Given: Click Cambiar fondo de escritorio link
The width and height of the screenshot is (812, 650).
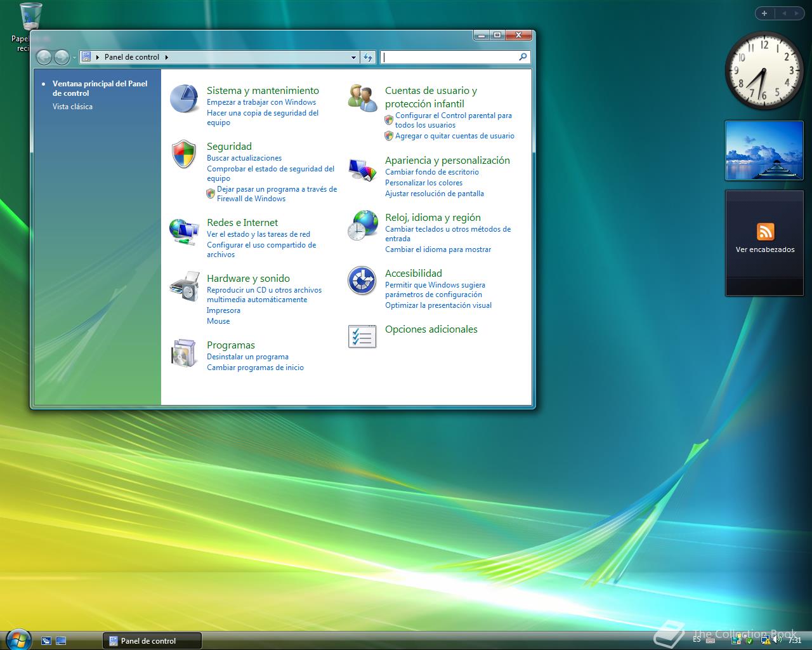Looking at the screenshot, I should tap(432, 172).
